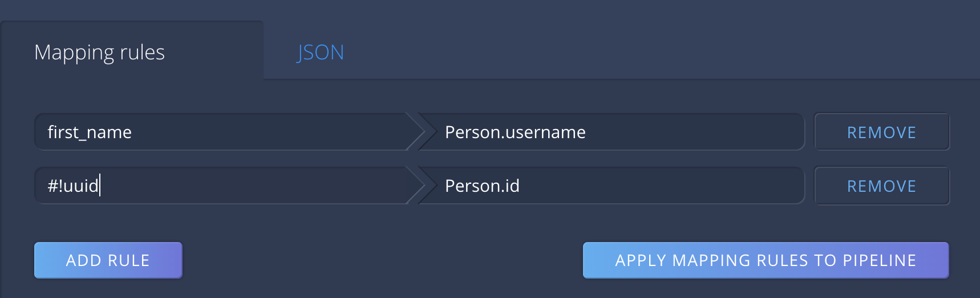Viewport: 980px width, 298px height.
Task: Click the ADD RULE gradient button
Action: pos(108,260)
